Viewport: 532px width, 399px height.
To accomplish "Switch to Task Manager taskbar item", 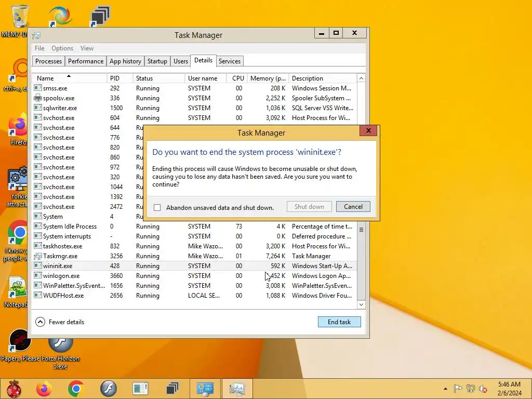I will (x=237, y=389).
